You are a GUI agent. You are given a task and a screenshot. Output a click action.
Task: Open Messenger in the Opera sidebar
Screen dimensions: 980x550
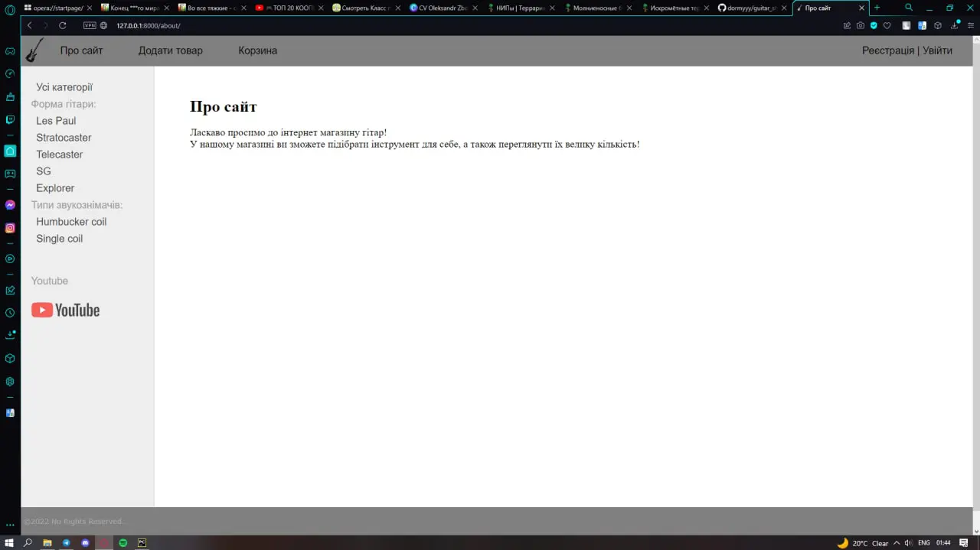[x=10, y=205]
